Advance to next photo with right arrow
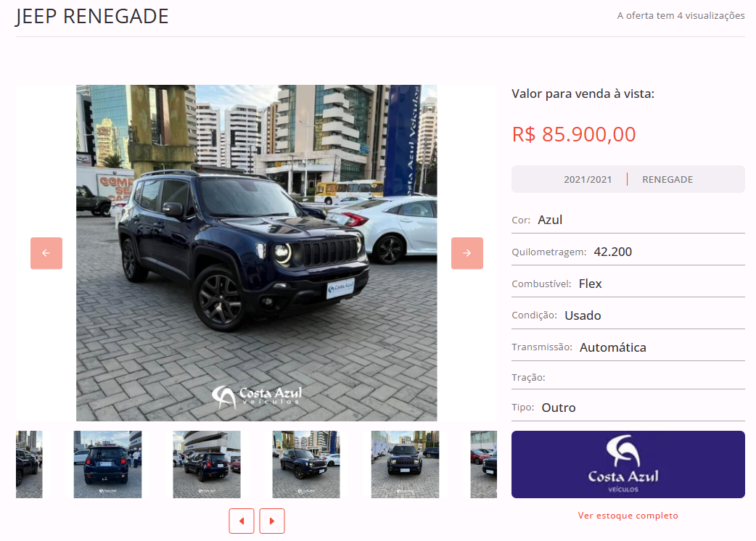The width and height of the screenshot is (756, 541). click(x=467, y=253)
